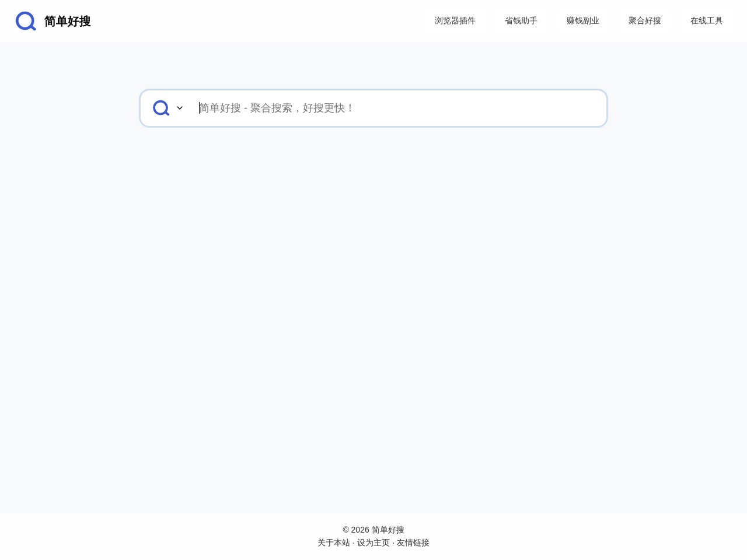Open the 浏览器插件 menu item

455,21
